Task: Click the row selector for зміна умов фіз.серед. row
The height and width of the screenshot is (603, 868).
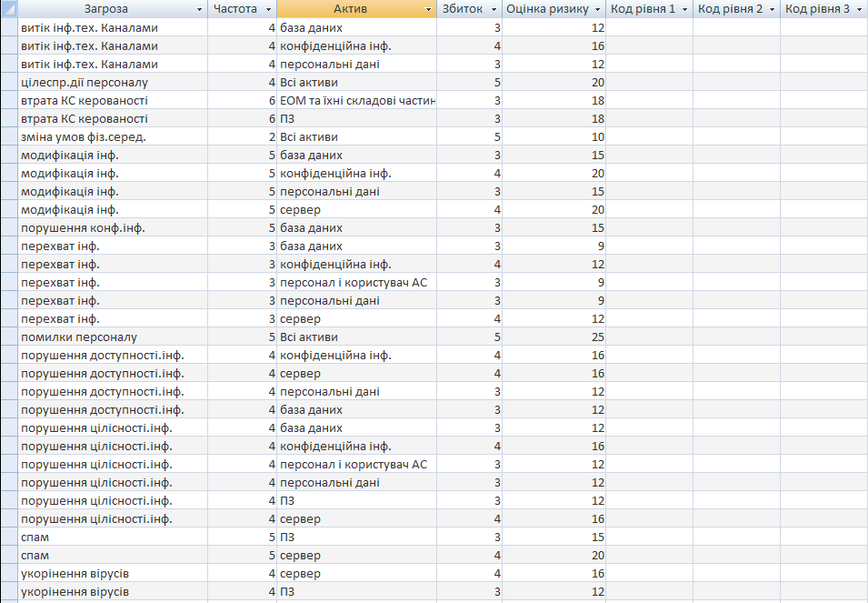Action: coord(9,136)
